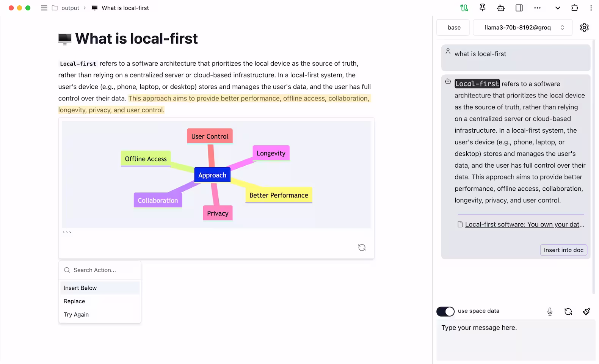Select the Collaboration mind map node
The height and width of the screenshot is (364, 599).
pyautogui.click(x=158, y=200)
